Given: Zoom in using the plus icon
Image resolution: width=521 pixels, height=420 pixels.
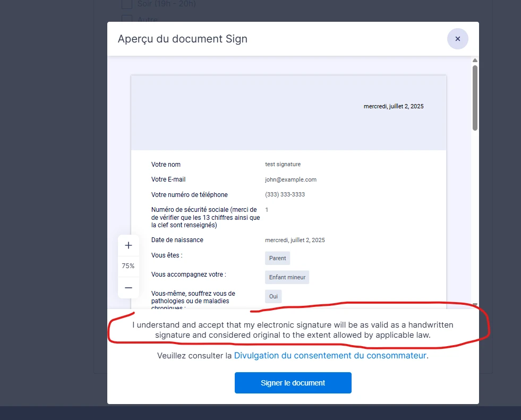Looking at the screenshot, I should click(x=128, y=245).
